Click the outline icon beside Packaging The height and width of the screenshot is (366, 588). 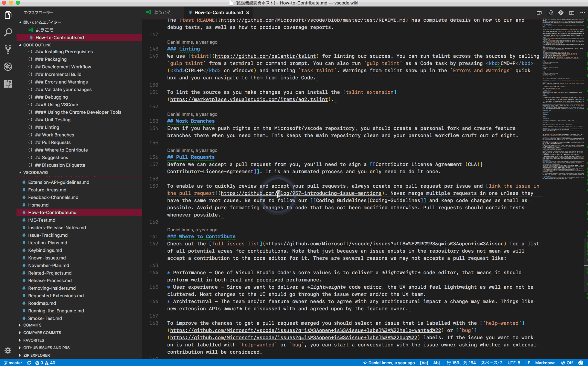pyautogui.click(x=30, y=59)
